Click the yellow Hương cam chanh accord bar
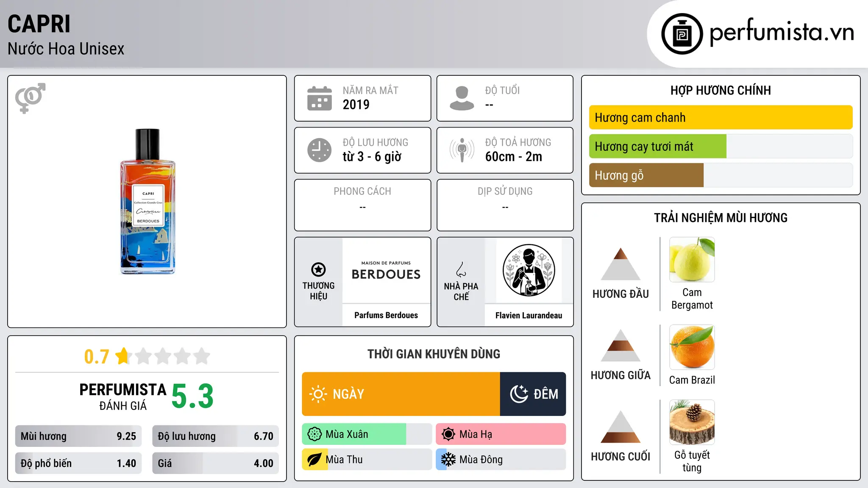The image size is (868, 488). pyautogui.click(x=721, y=117)
